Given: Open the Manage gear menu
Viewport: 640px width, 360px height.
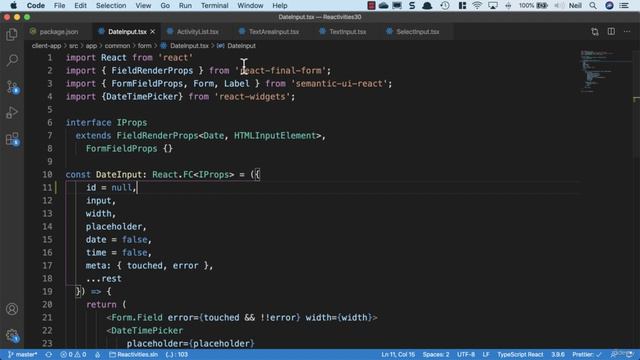Looking at the screenshot, I should click(12, 336).
